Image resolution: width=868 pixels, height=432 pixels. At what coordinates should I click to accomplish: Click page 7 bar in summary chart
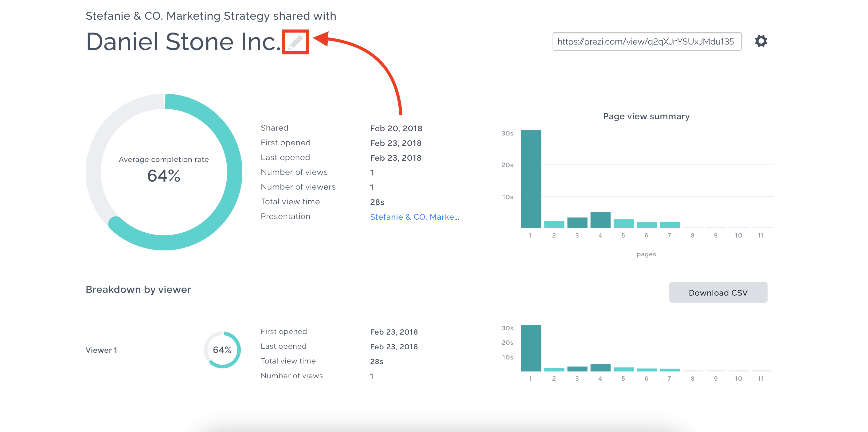tap(669, 225)
